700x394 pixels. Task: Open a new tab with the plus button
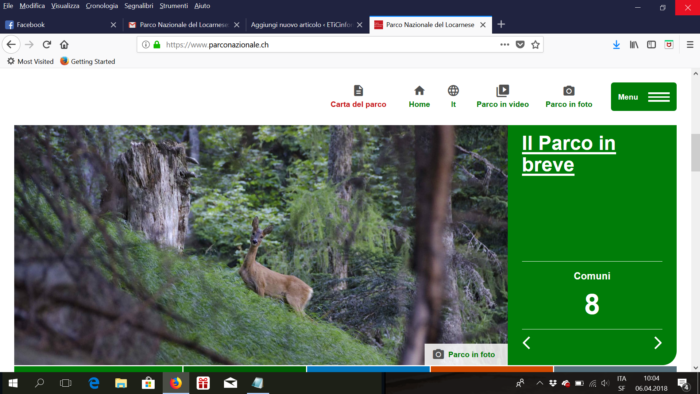click(x=501, y=25)
